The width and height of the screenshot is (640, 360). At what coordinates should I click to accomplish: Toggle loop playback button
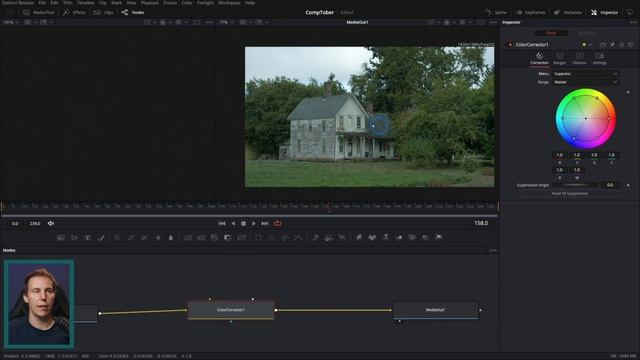[278, 224]
